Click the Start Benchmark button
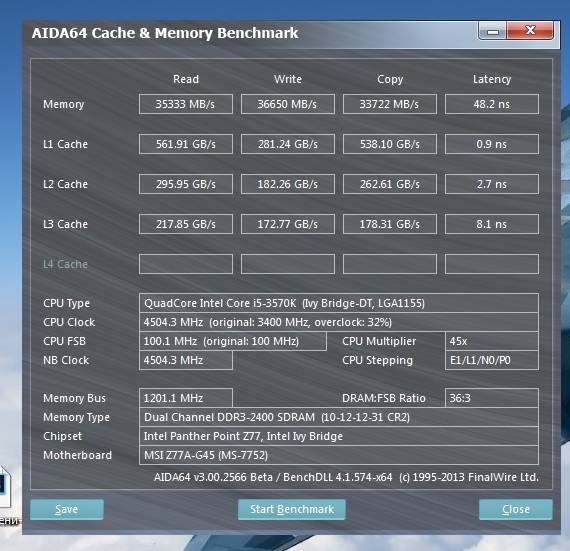This screenshot has width=570, height=551. click(x=292, y=509)
